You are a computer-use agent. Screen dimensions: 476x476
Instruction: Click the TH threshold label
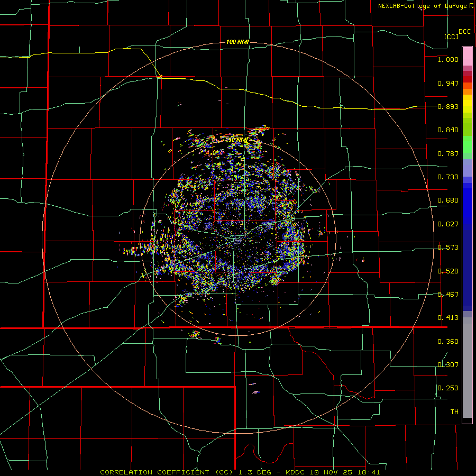[x=454, y=412]
